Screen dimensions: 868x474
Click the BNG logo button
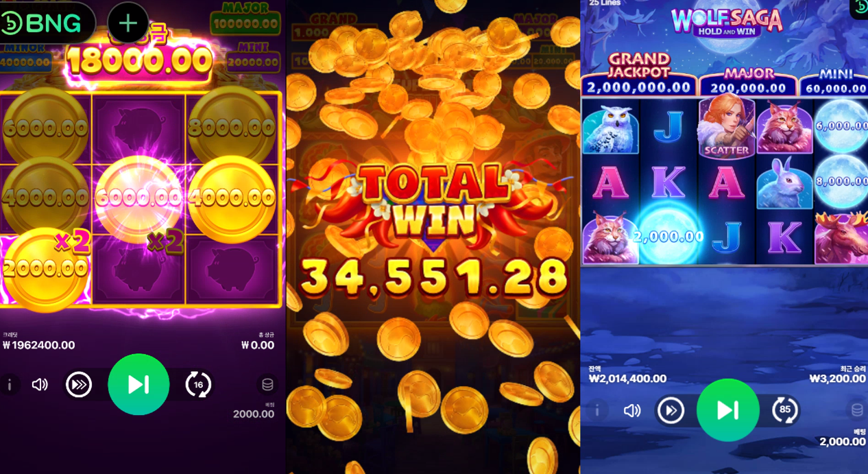click(47, 23)
